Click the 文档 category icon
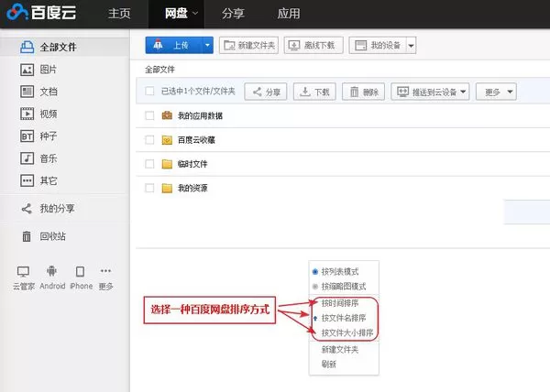The image size is (550, 392). 27,92
